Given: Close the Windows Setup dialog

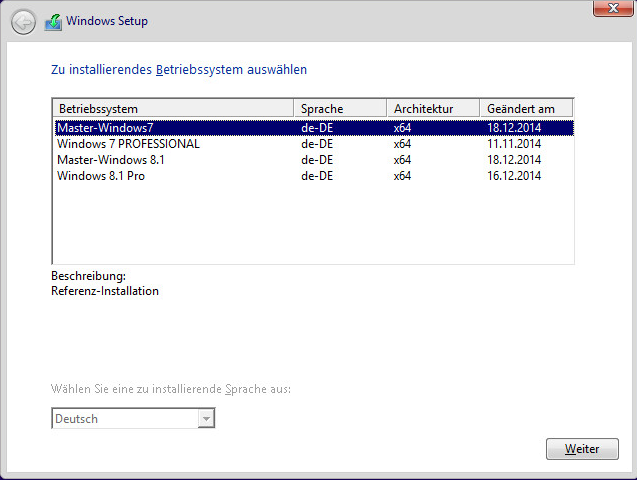Looking at the screenshot, I should point(613,8).
